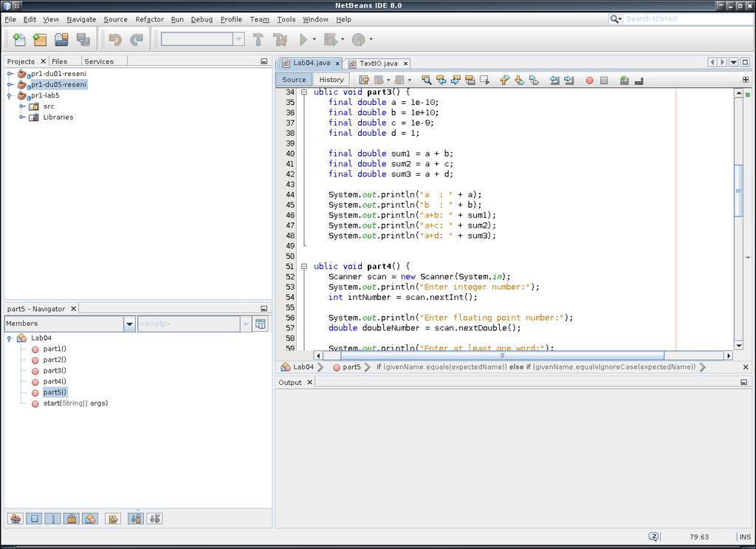Toggle Sort by Source in Navigator footer
Image resolution: width=756 pixels, height=549 pixels.
coord(154,519)
